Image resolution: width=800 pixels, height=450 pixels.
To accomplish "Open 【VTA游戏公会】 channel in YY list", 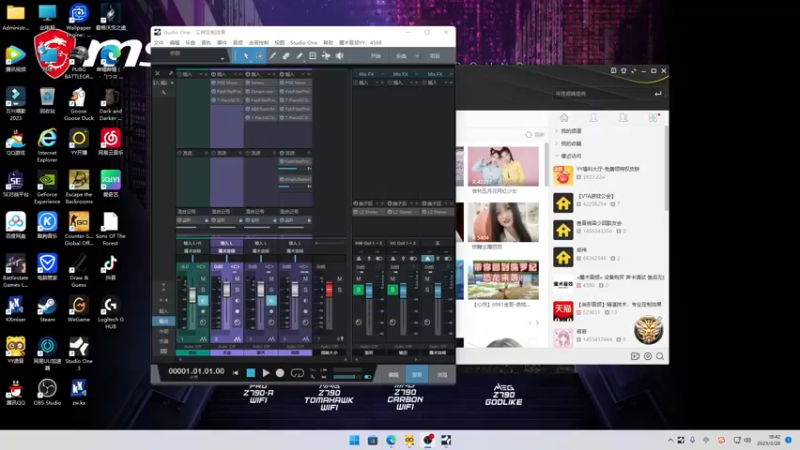I will pyautogui.click(x=609, y=199).
